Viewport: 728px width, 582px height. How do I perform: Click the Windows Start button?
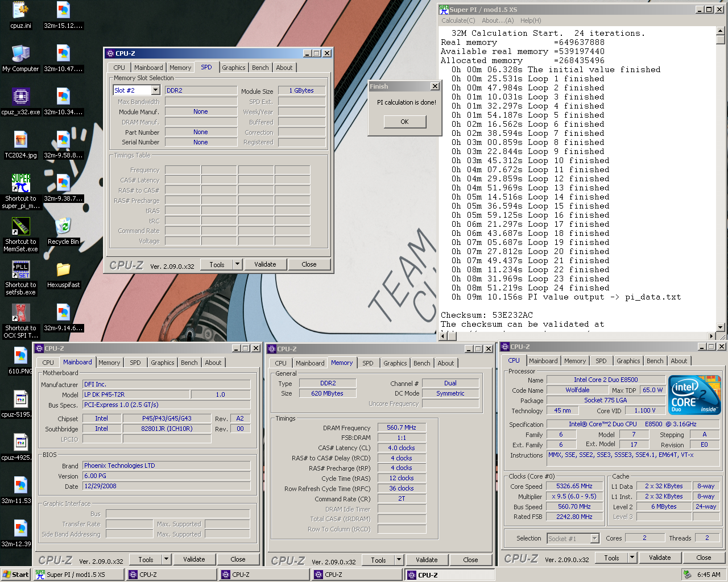coord(16,575)
